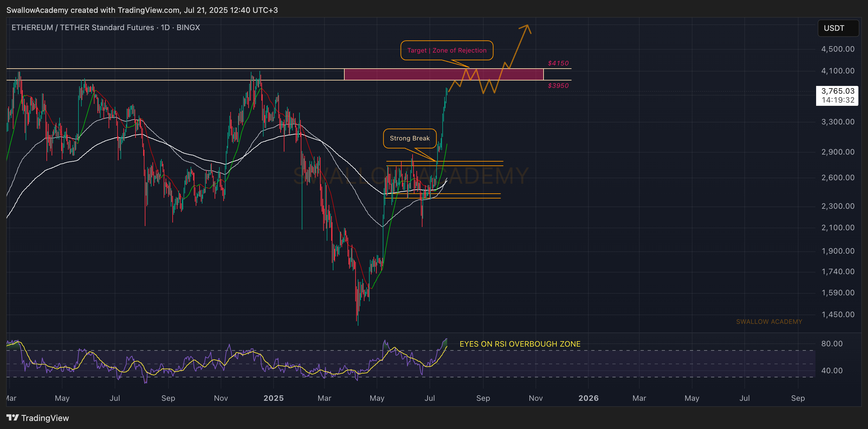Image resolution: width=868 pixels, height=429 pixels.
Task: Click the 1,740.00 price axis label
Action: pos(838,272)
